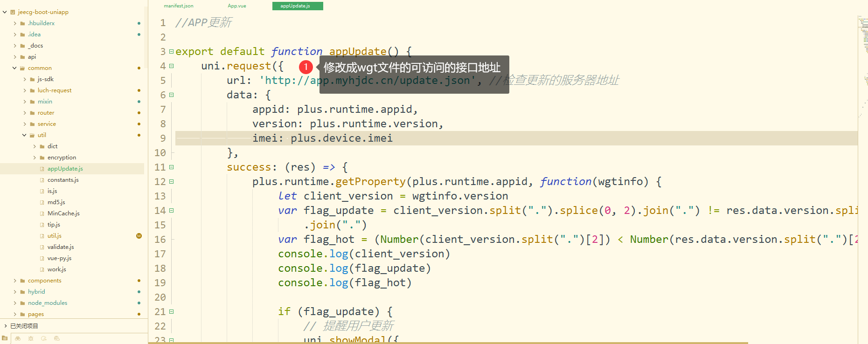This screenshot has height=344, width=868.
Task: Open validate.js from the util folder
Action: [61, 247]
